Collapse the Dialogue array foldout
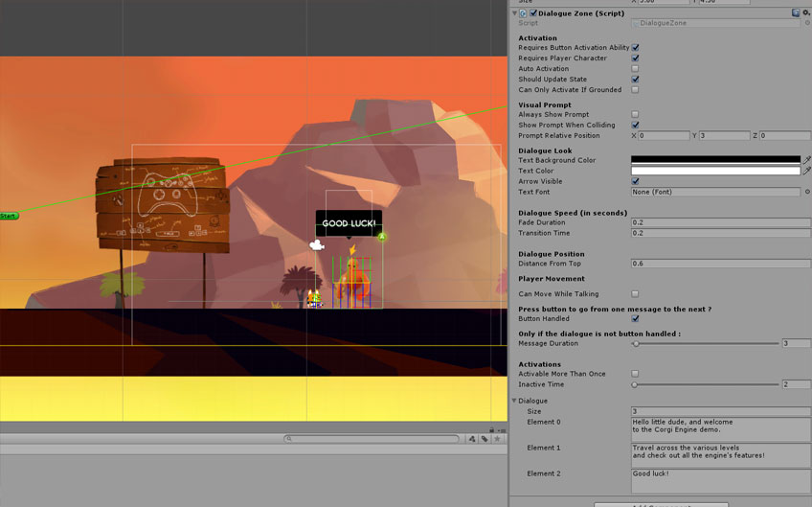This screenshot has width=812, height=507. (x=515, y=401)
